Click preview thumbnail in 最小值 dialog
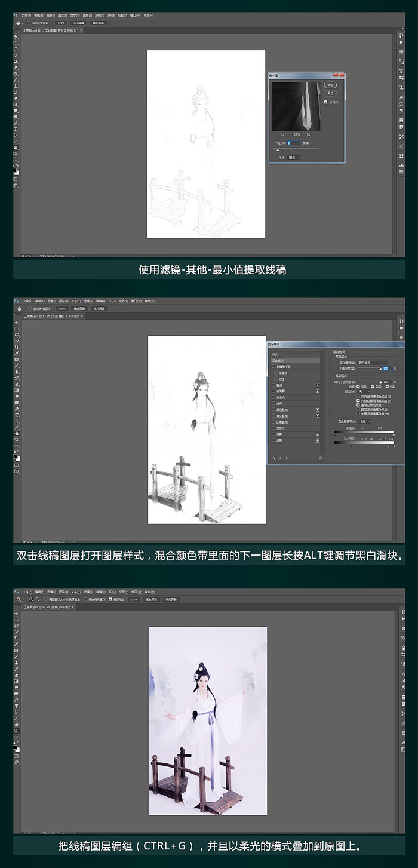418x868 pixels. pos(296,106)
